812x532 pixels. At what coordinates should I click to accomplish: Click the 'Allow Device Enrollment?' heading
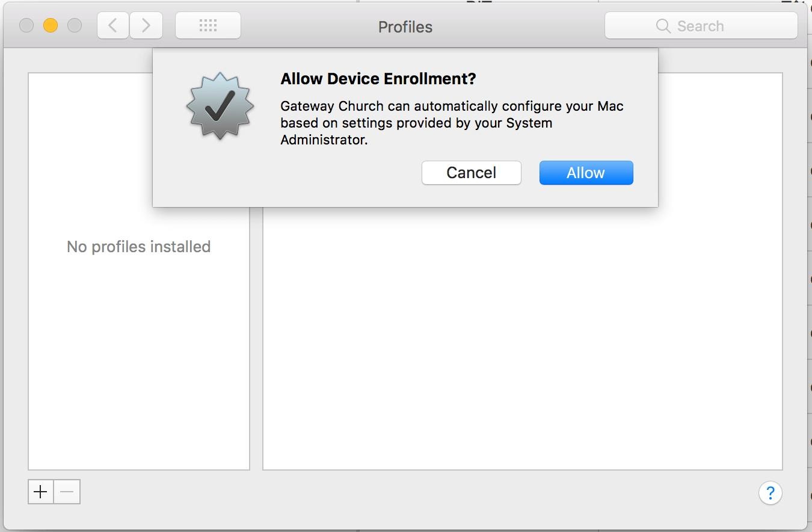point(378,79)
